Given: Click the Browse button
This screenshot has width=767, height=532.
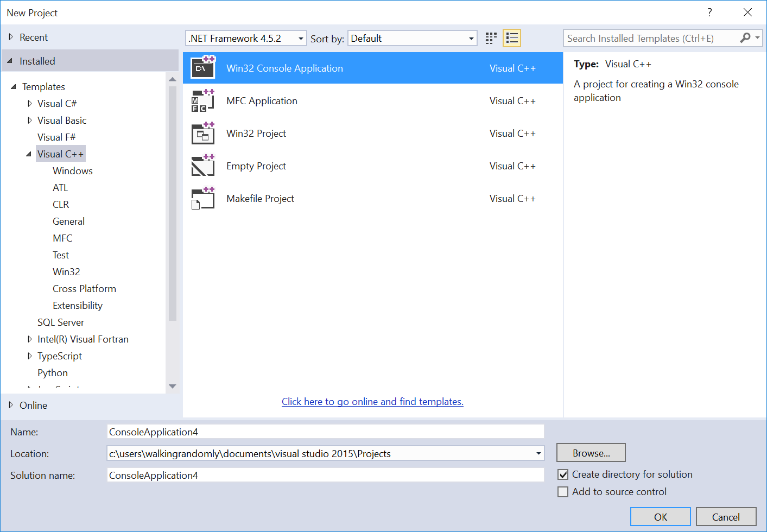Looking at the screenshot, I should point(591,452).
